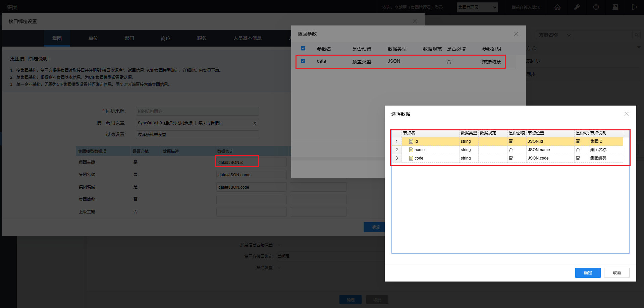
Task: Open the key icon in top bar
Action: click(x=577, y=7)
